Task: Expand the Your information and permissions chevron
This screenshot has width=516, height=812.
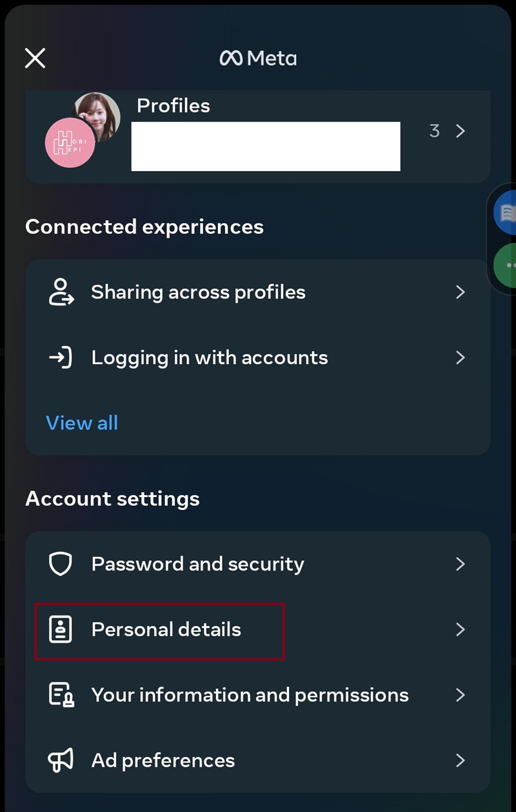Action: pyautogui.click(x=460, y=695)
